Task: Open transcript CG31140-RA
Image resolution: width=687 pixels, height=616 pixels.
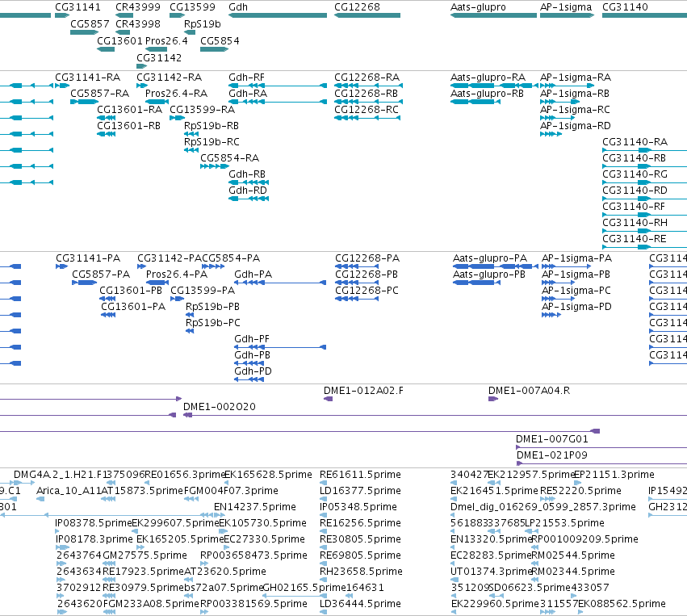Action: [x=635, y=142]
